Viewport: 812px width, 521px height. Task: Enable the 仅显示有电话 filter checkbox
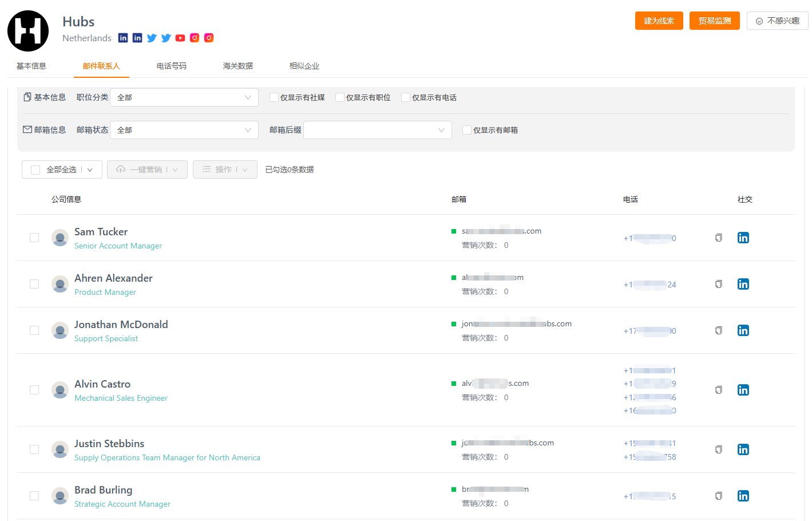(x=406, y=97)
